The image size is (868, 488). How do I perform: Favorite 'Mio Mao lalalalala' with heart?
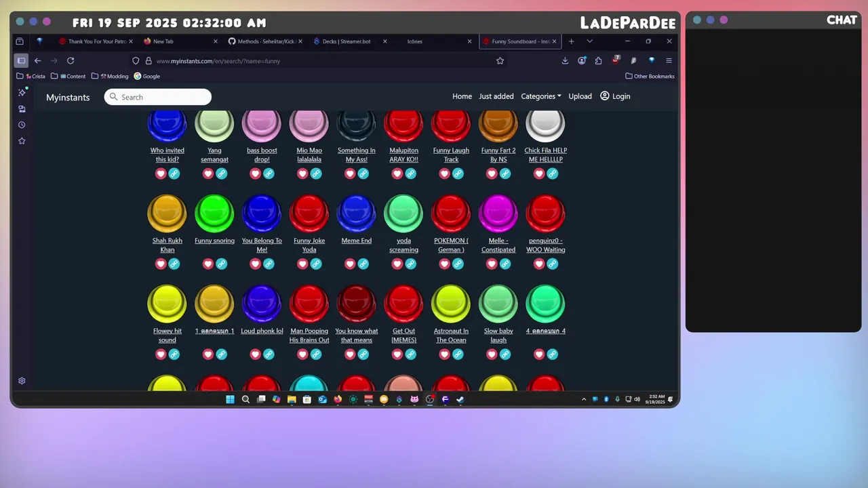point(302,174)
